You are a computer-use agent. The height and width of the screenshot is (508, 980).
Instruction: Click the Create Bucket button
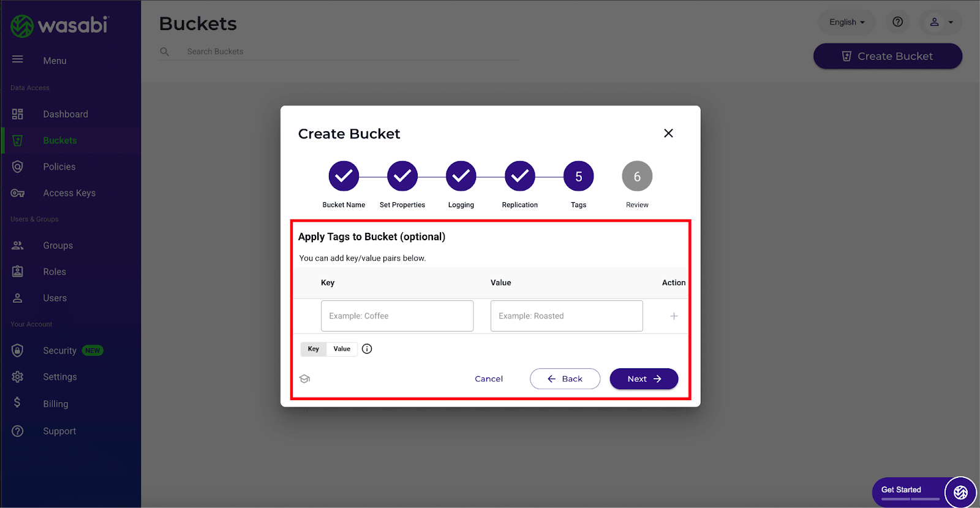[888, 56]
